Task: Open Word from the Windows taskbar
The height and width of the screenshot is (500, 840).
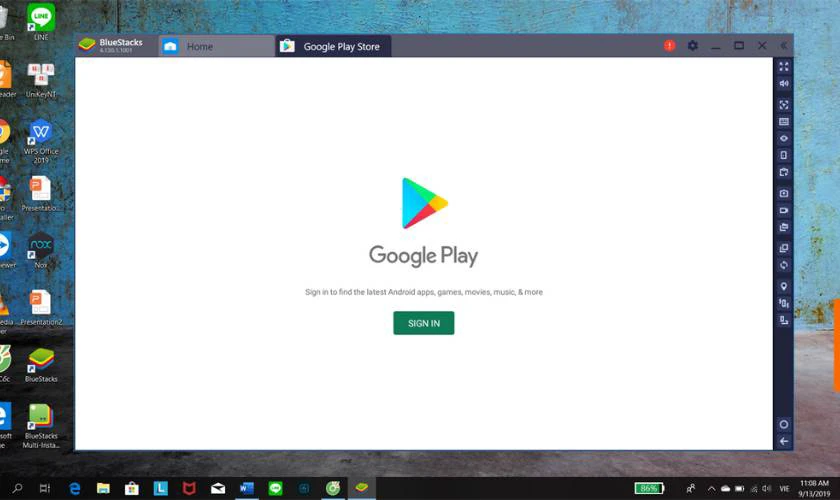Action: (246, 488)
